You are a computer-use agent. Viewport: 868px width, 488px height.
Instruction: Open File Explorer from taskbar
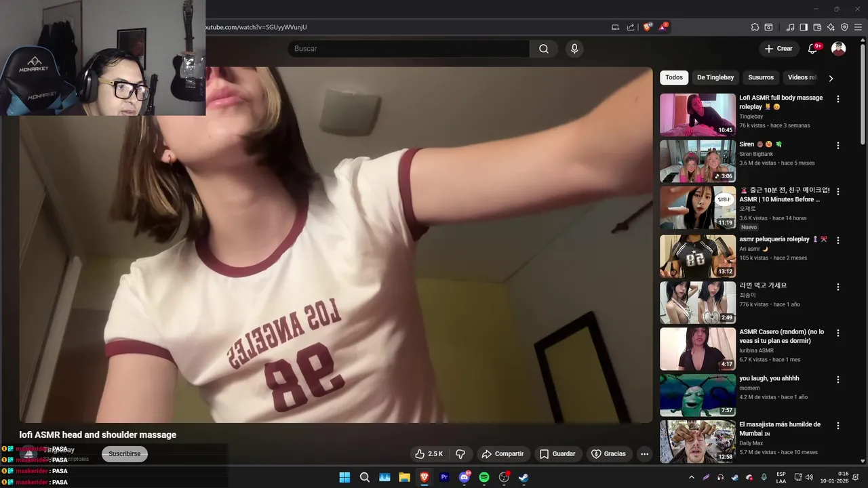[404, 477]
